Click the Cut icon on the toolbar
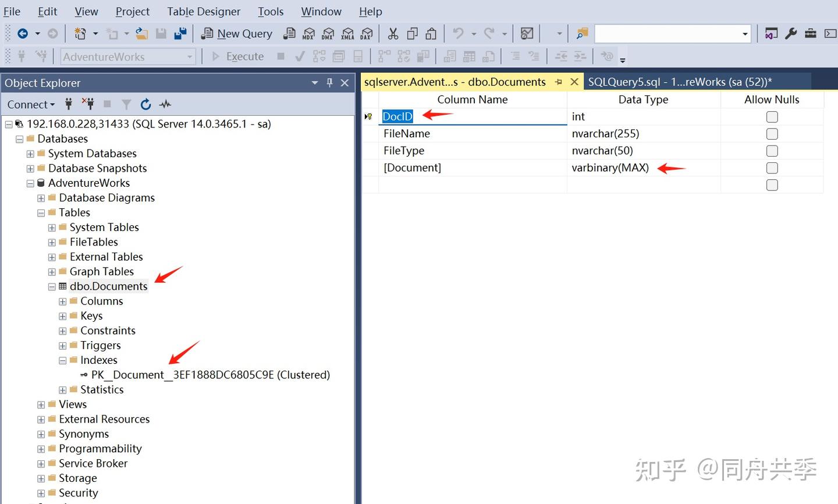This screenshot has height=504, width=838. (393, 34)
